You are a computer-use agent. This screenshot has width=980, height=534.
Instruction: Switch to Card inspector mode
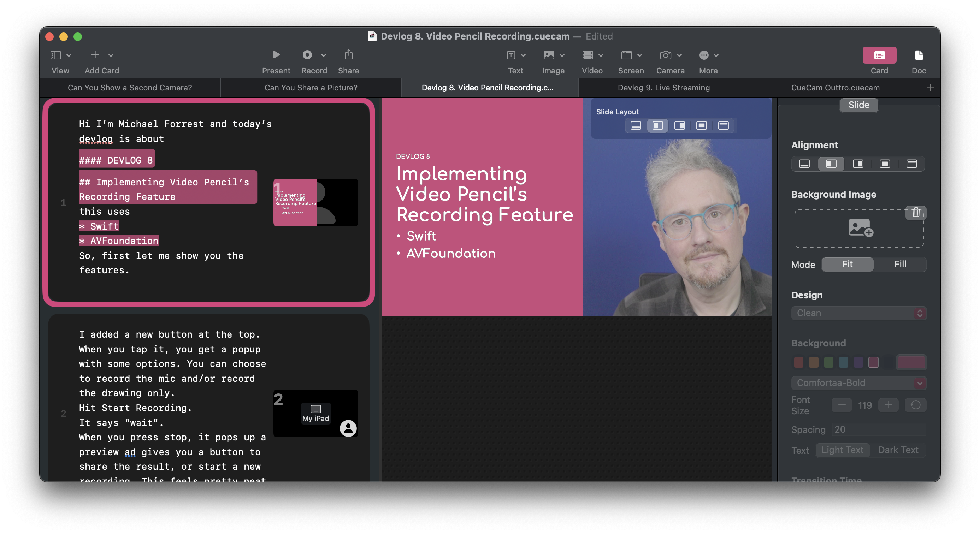[x=879, y=55]
